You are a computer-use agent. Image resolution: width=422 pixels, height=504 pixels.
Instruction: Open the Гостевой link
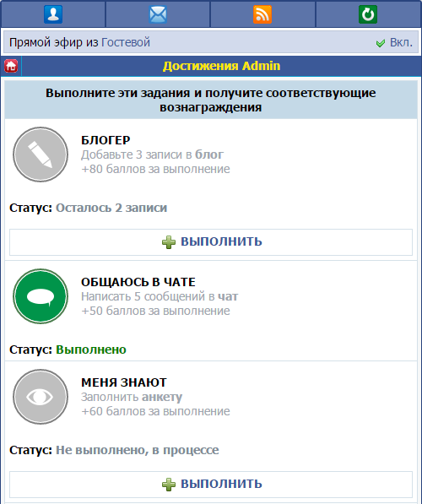126,42
